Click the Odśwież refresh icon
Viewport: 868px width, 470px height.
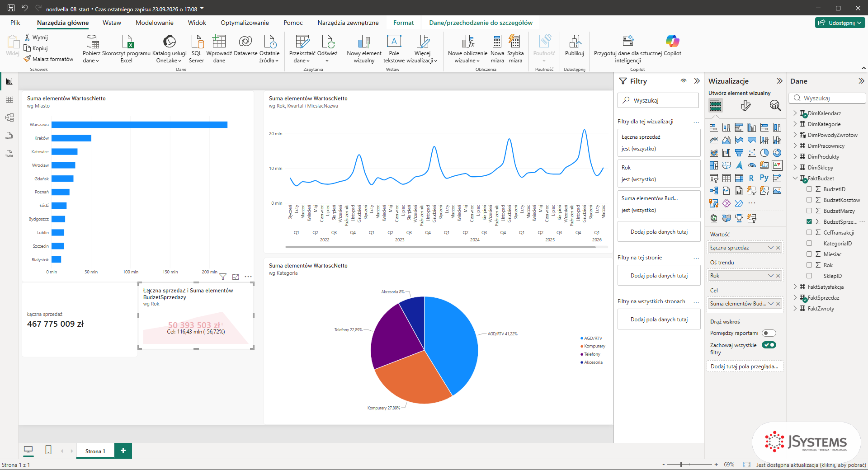pyautogui.click(x=327, y=49)
